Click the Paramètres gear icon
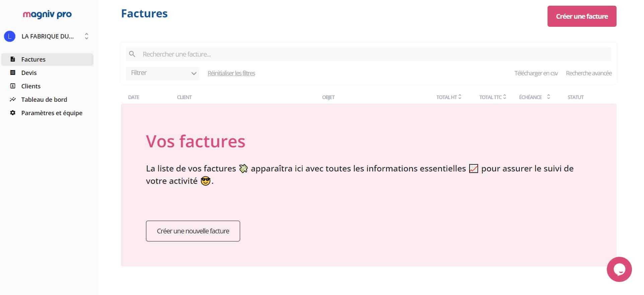Image resolution: width=644 pixels, height=295 pixels. (x=13, y=113)
